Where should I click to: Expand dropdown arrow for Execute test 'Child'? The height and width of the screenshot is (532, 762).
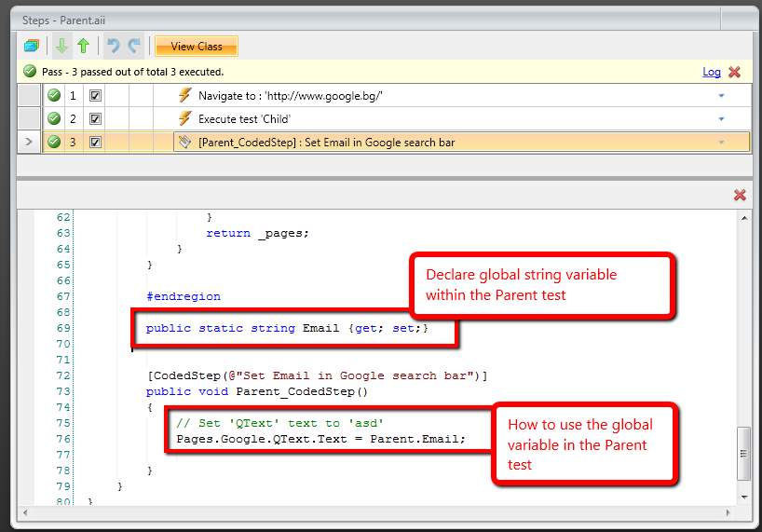click(721, 119)
